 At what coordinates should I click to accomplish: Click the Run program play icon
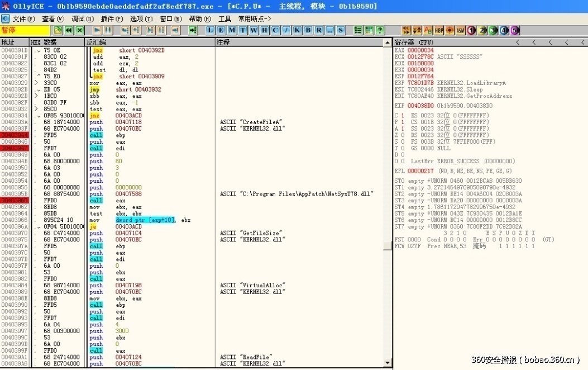point(97,30)
